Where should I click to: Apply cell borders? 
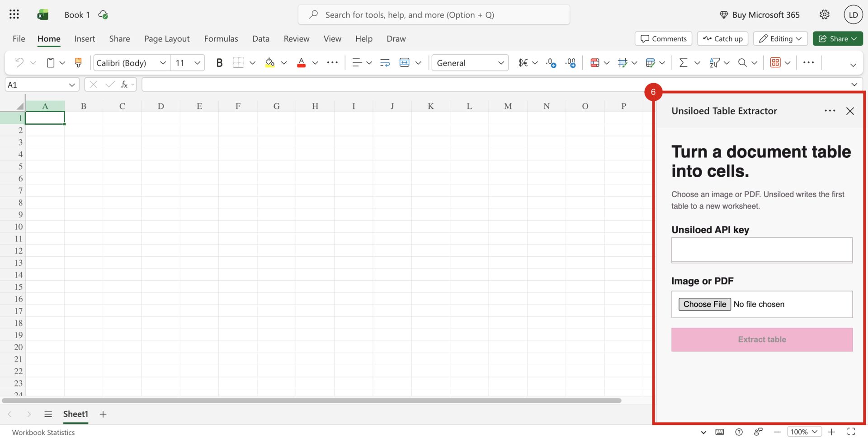coord(238,63)
